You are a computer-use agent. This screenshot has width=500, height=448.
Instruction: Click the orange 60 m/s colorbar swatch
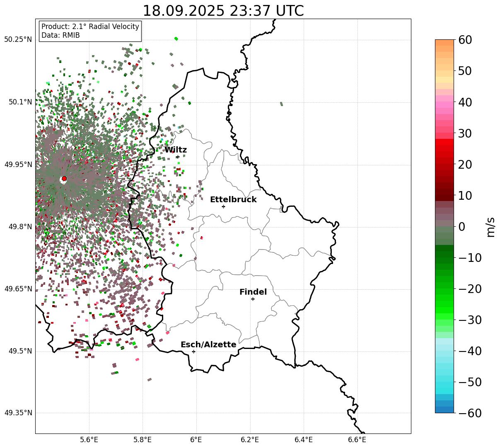click(x=444, y=42)
